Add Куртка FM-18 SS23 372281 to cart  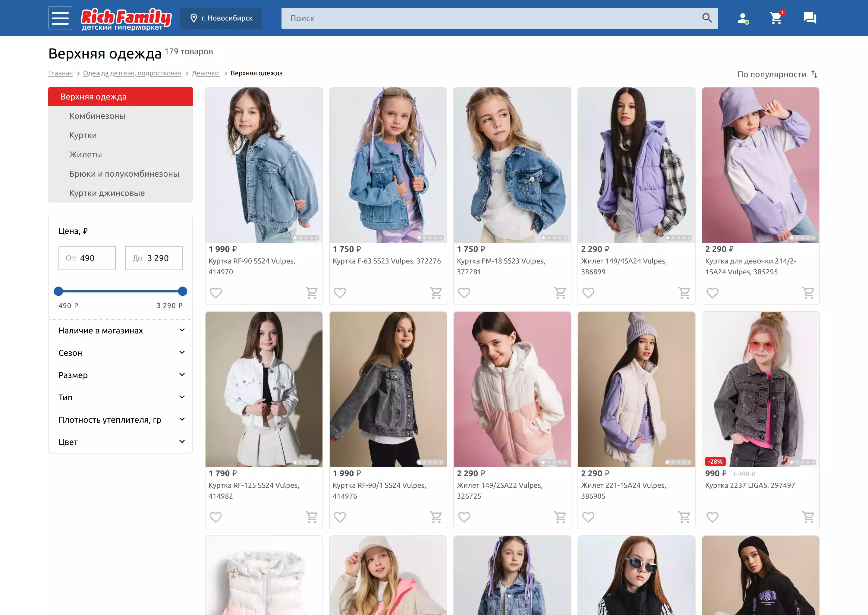pos(560,293)
